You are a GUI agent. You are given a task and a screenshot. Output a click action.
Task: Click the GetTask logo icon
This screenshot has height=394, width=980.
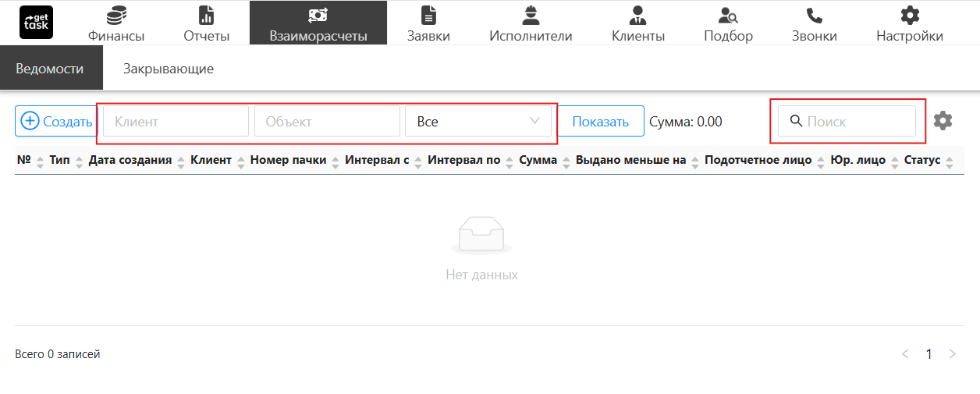click(36, 23)
